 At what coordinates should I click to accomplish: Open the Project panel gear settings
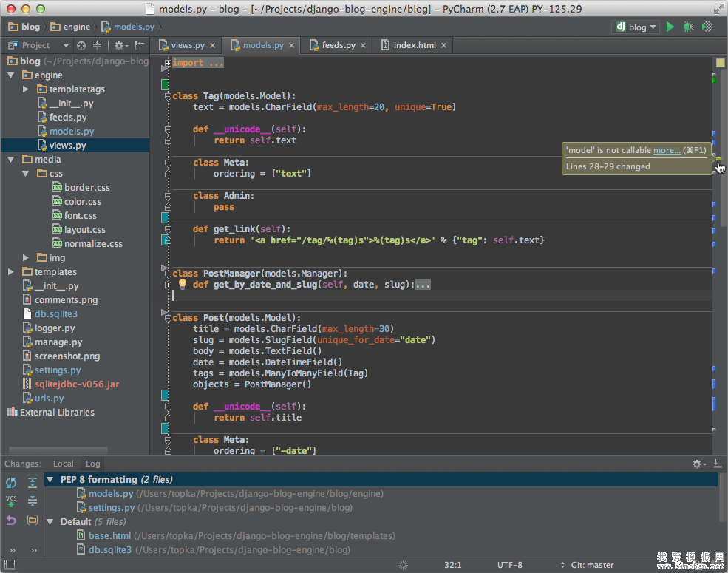pos(119,45)
